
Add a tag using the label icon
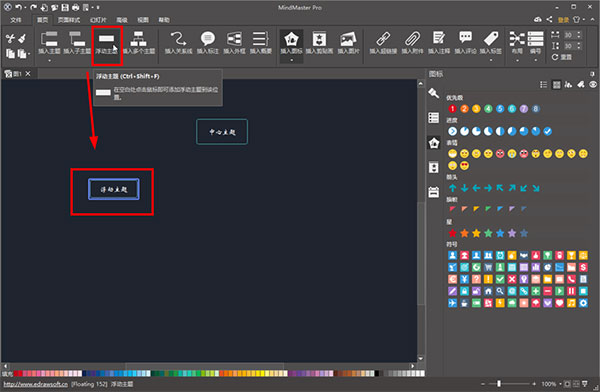pos(491,42)
